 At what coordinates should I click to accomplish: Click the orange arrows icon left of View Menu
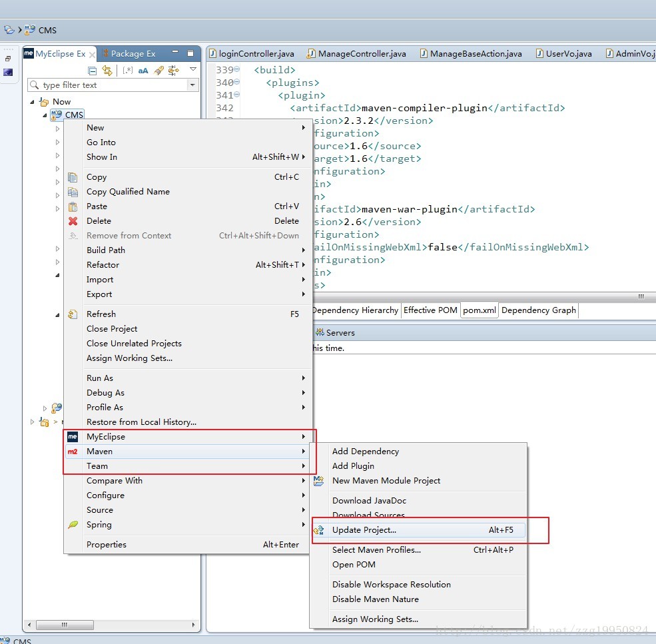(174, 71)
